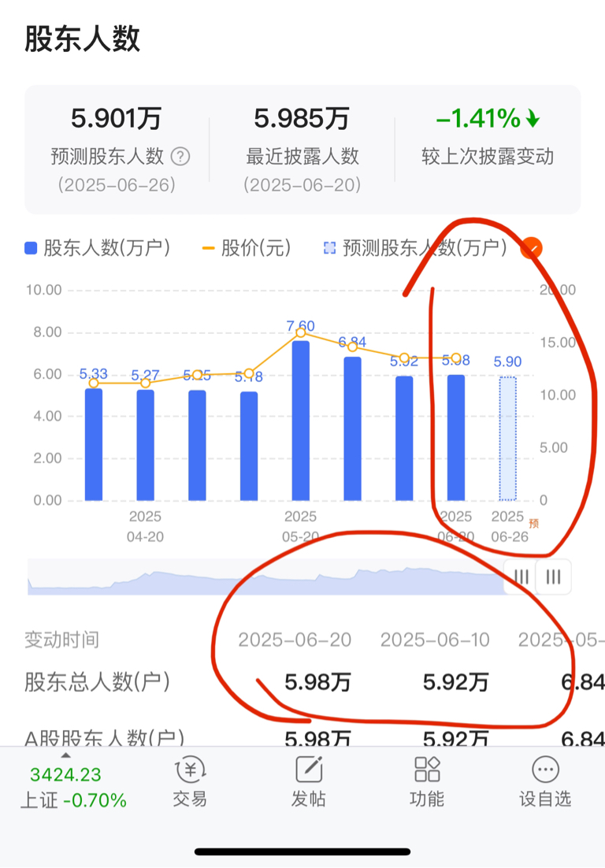Select the left handle of range slider
The image size is (605, 868).
(x=521, y=577)
